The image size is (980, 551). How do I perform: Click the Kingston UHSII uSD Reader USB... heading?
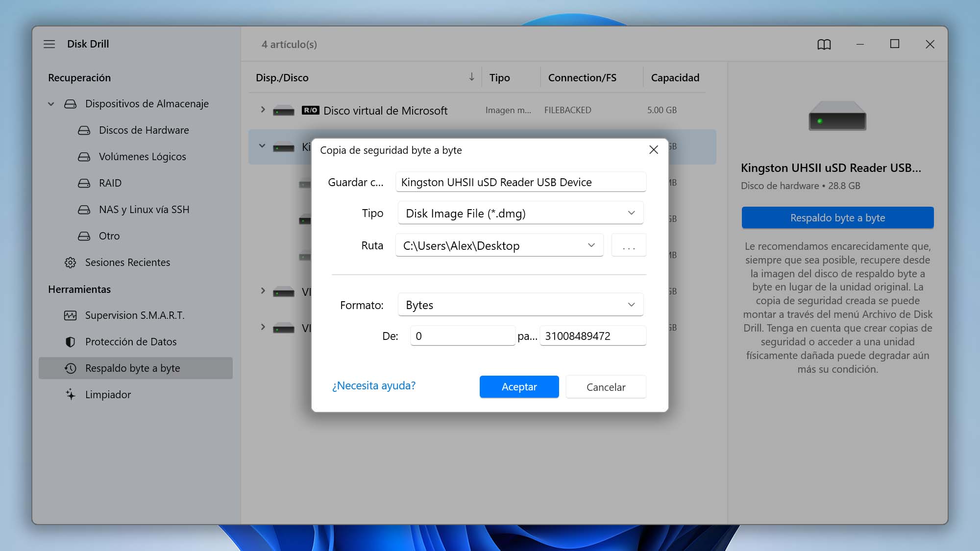[x=831, y=168]
